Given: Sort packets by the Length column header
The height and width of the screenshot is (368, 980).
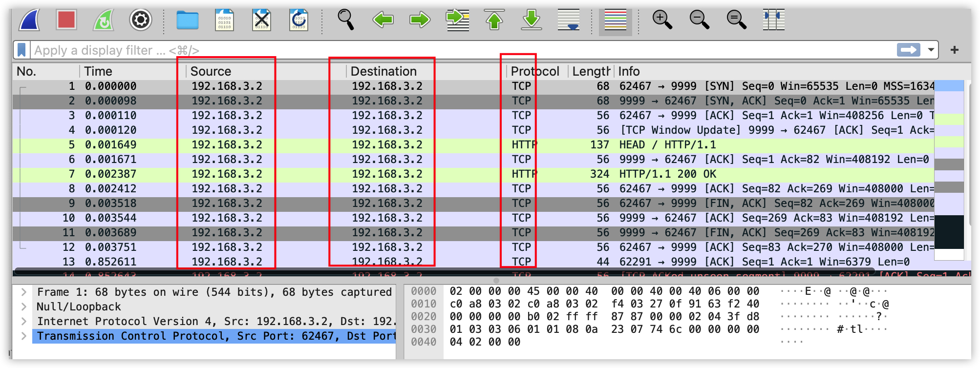Looking at the screenshot, I should 591,71.
